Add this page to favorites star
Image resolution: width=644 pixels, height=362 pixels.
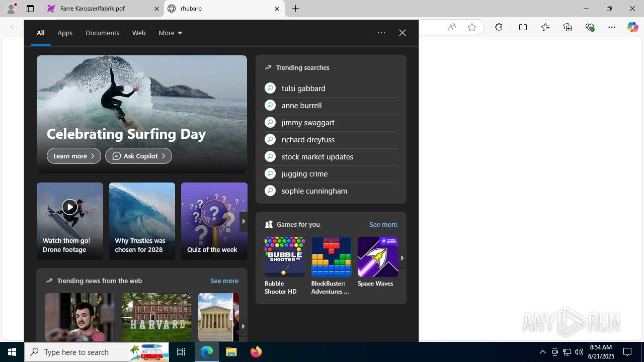click(x=472, y=27)
